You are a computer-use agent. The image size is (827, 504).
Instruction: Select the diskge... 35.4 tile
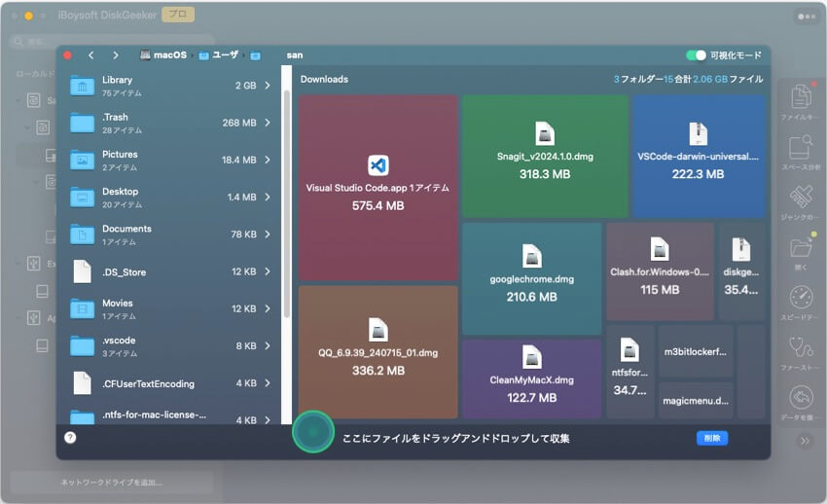[741, 271]
